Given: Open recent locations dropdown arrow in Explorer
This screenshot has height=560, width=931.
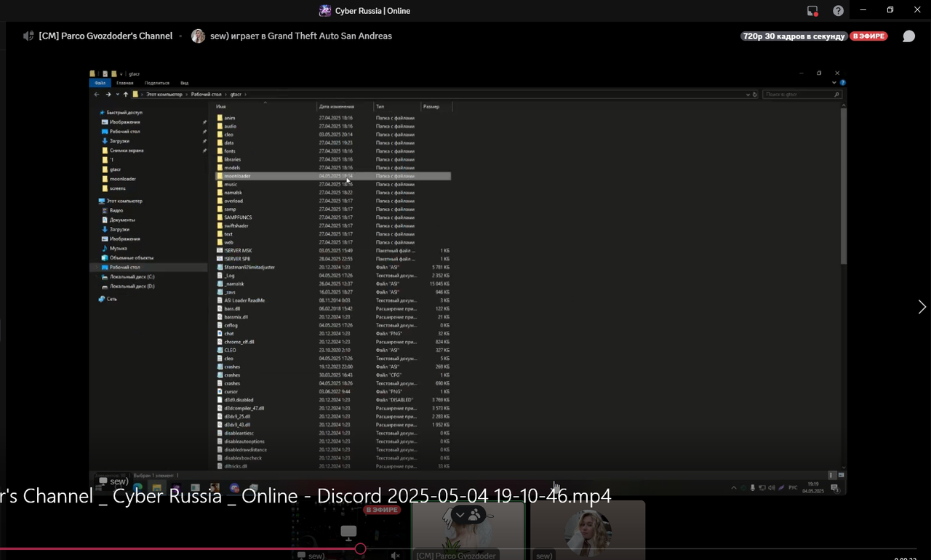Looking at the screenshot, I should click(117, 95).
